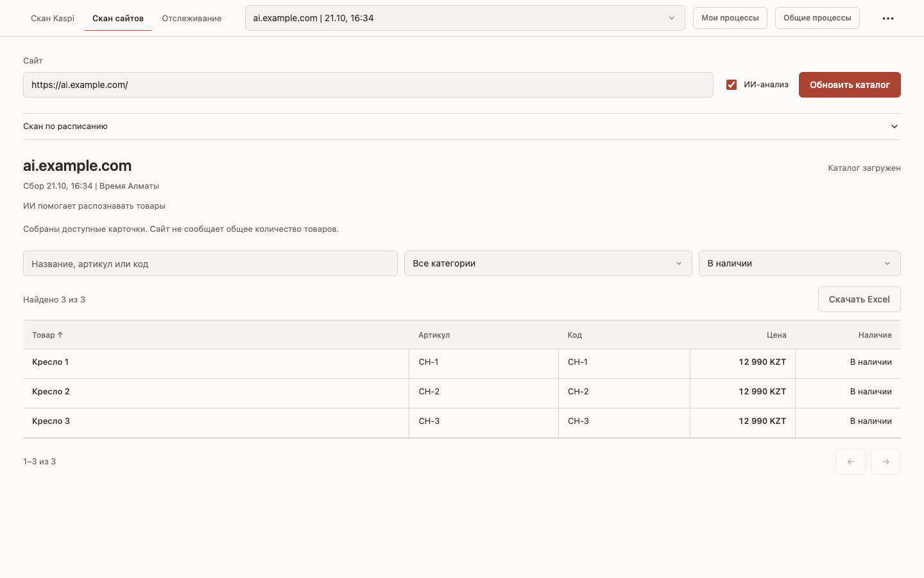Toggle the ИИ-анализ checkbox
This screenshot has height=578, width=924.
[x=732, y=85]
